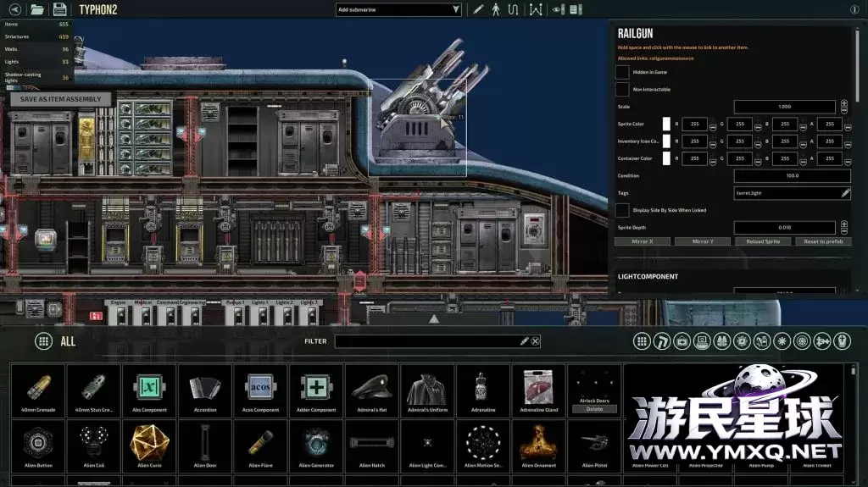Open the Sprite Color swatch
This screenshot has width=868, height=487.
[666, 124]
